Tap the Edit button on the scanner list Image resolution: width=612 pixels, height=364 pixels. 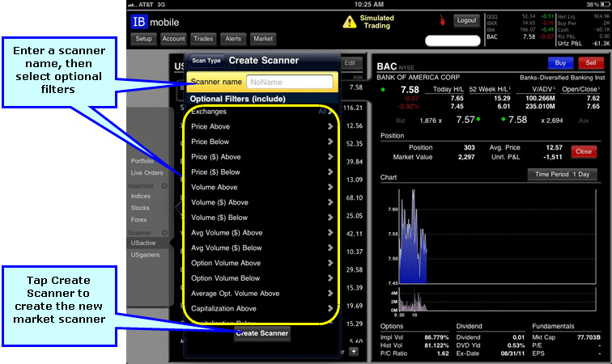pos(350,63)
